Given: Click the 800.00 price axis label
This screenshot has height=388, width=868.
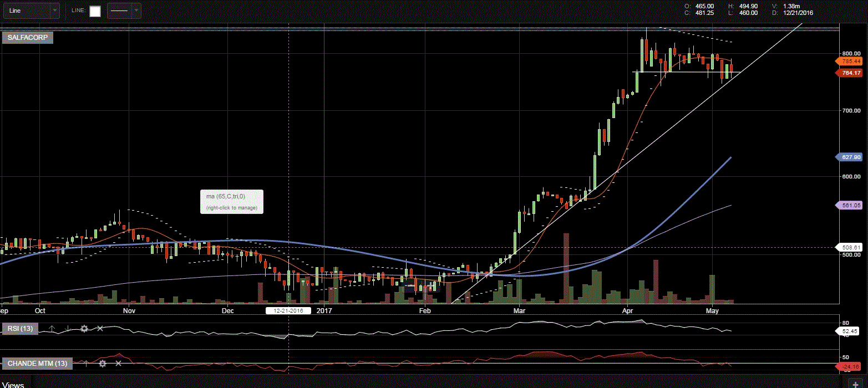Looking at the screenshot, I should [x=852, y=53].
